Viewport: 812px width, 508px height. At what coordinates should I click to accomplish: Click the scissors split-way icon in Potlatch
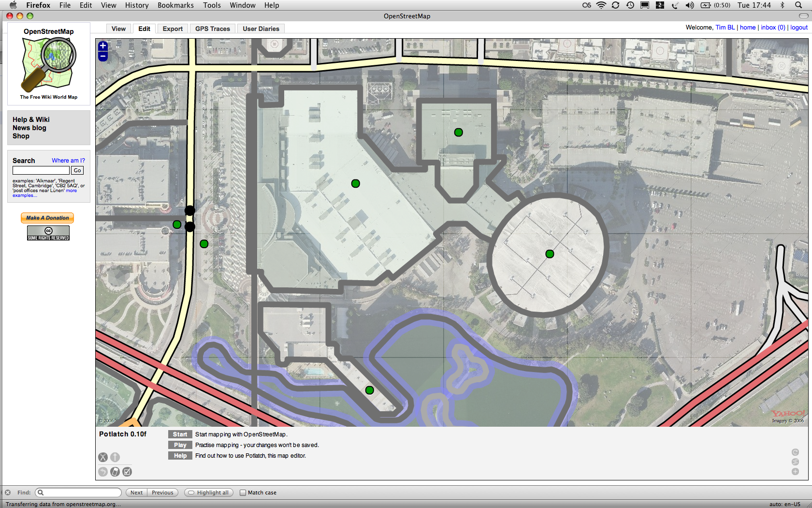pyautogui.click(x=103, y=457)
